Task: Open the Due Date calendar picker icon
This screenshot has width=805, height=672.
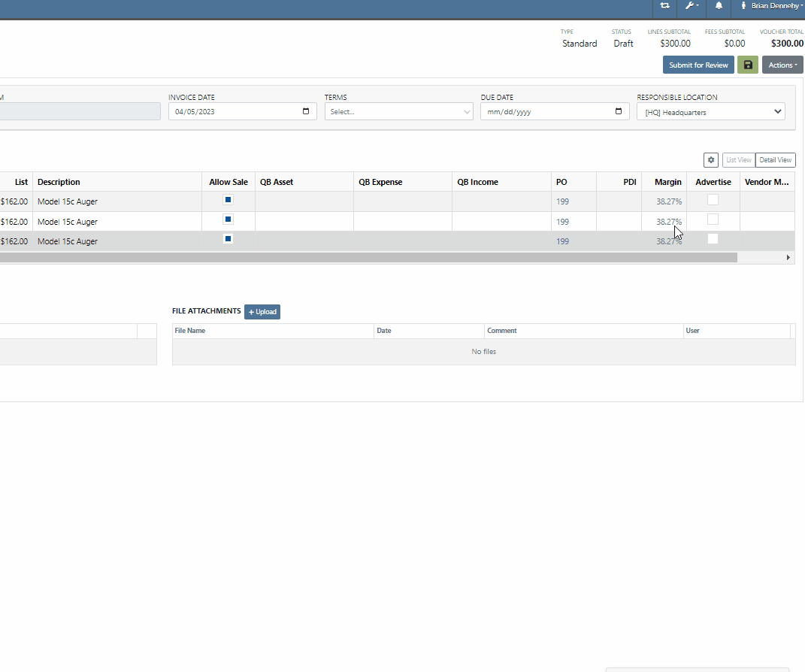Action: point(618,111)
